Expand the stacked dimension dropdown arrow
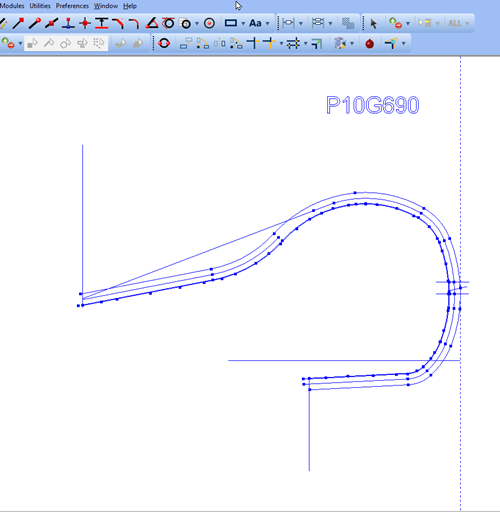This screenshot has width=500, height=512. coord(330,23)
